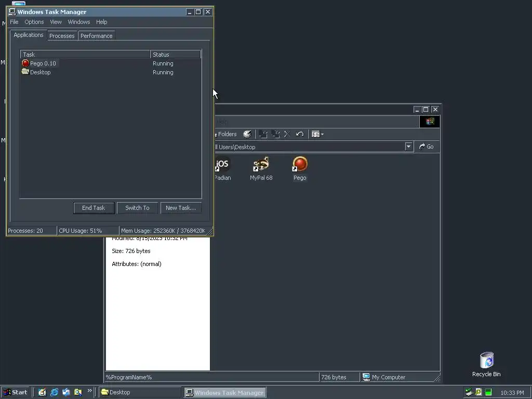This screenshot has height=399, width=532.
Task: Click 'Mem Usage: 252360K / 3768420K' status
Action: coord(163,231)
